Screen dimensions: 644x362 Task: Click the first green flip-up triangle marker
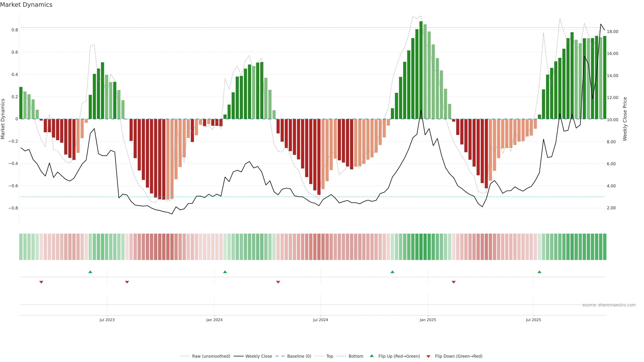(x=90, y=272)
